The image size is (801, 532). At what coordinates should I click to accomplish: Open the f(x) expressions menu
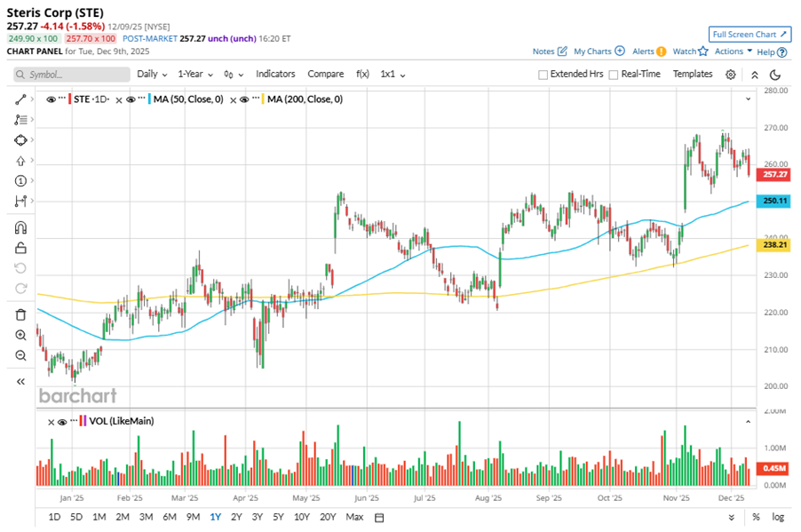pyautogui.click(x=362, y=74)
